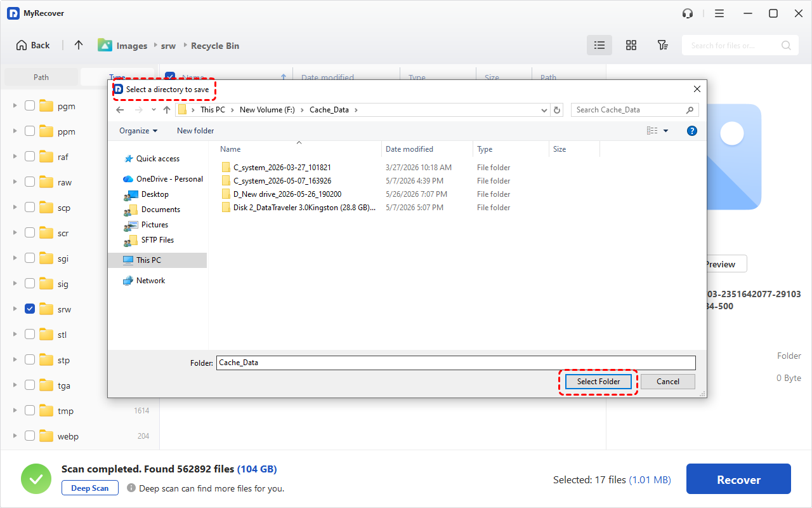Viewport: 812px width, 508px height.
Task: Focus the Folder name input field
Action: pyautogui.click(x=455, y=363)
